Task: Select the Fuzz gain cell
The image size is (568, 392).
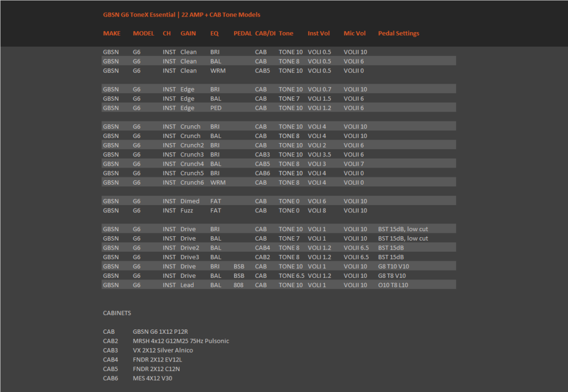Action: (186, 210)
